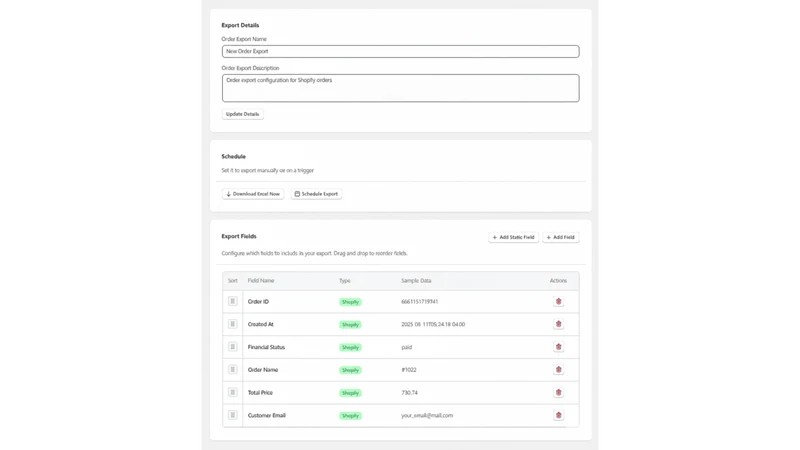Click the Order Name drag handle
The image size is (800, 450).
point(233,369)
